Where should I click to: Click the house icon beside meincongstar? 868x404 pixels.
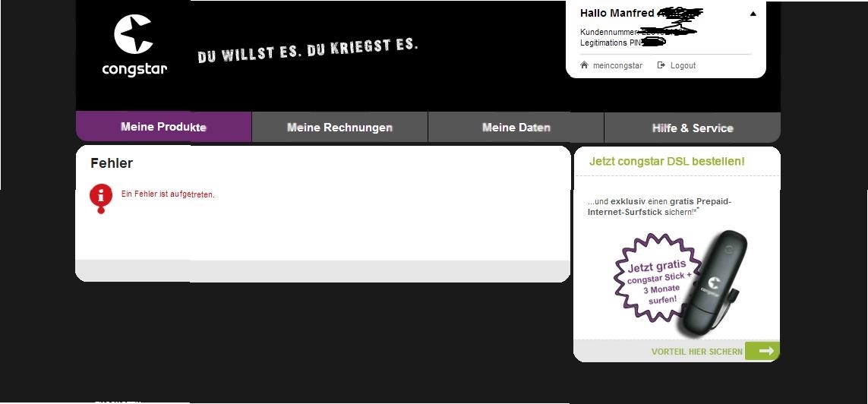584,65
